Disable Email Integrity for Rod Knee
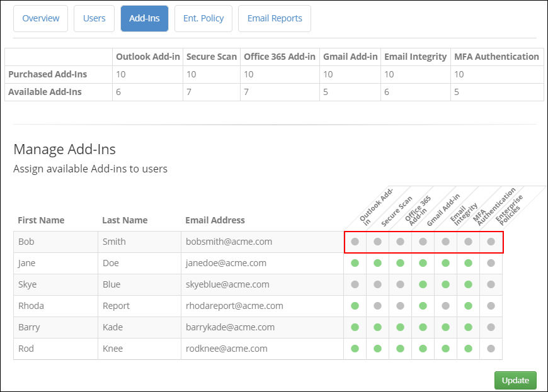 445,349
